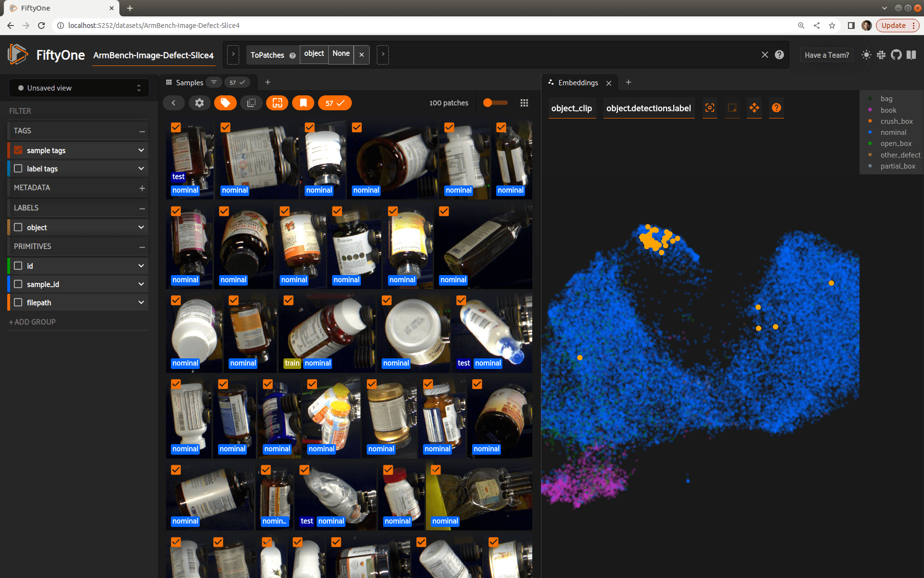The image size is (924, 578).
Task: Open the Unsaved view selector
Action: [79, 88]
